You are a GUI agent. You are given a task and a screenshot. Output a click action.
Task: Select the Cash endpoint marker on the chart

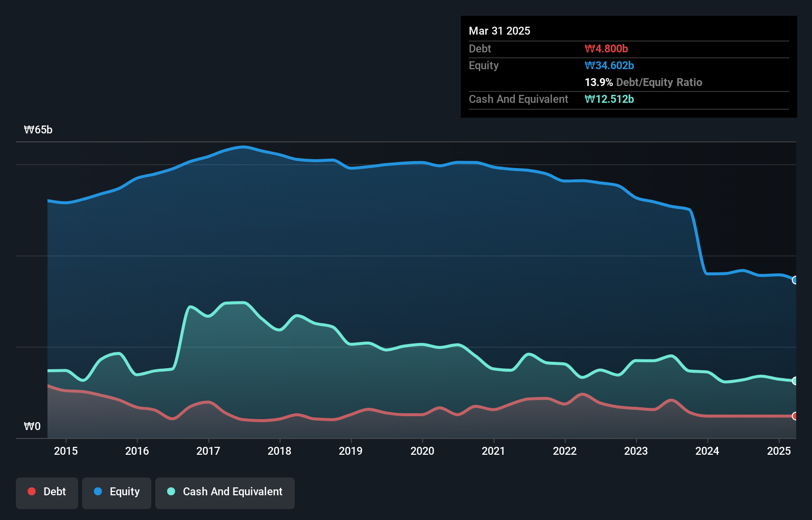click(x=795, y=381)
